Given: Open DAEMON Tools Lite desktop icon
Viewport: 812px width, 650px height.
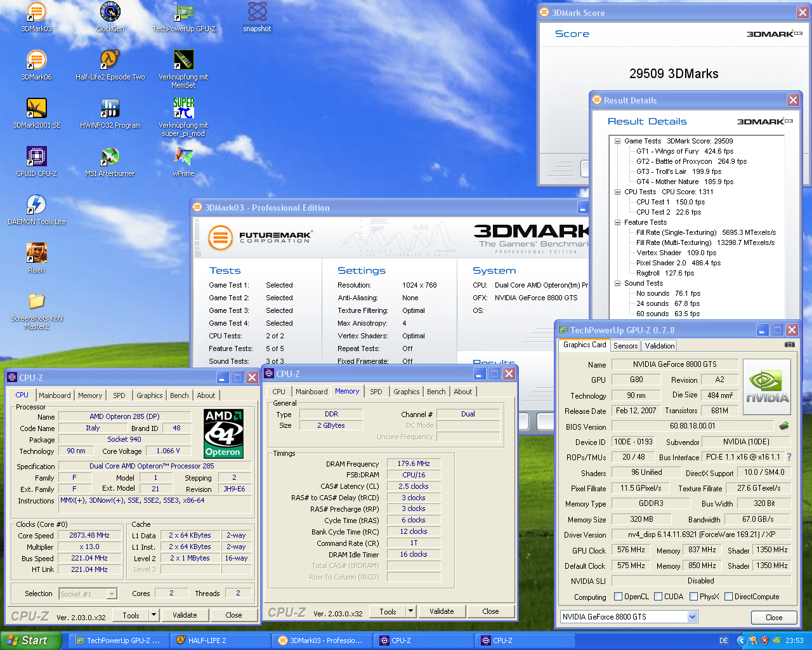Looking at the screenshot, I should pos(36,205).
